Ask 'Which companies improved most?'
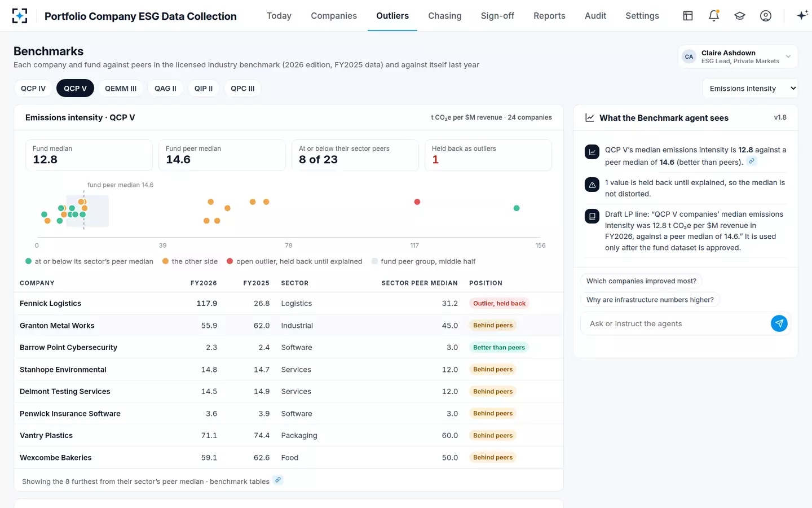The image size is (812, 508). coord(641,281)
